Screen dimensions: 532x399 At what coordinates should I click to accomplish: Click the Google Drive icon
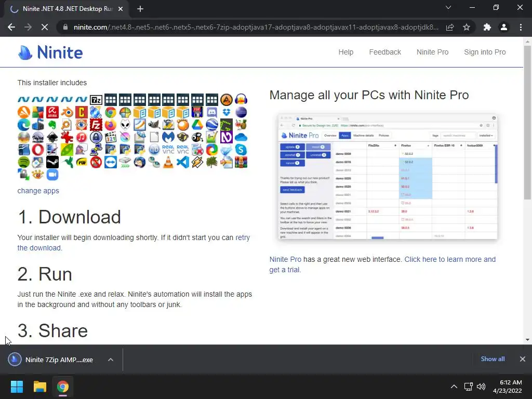click(x=197, y=125)
